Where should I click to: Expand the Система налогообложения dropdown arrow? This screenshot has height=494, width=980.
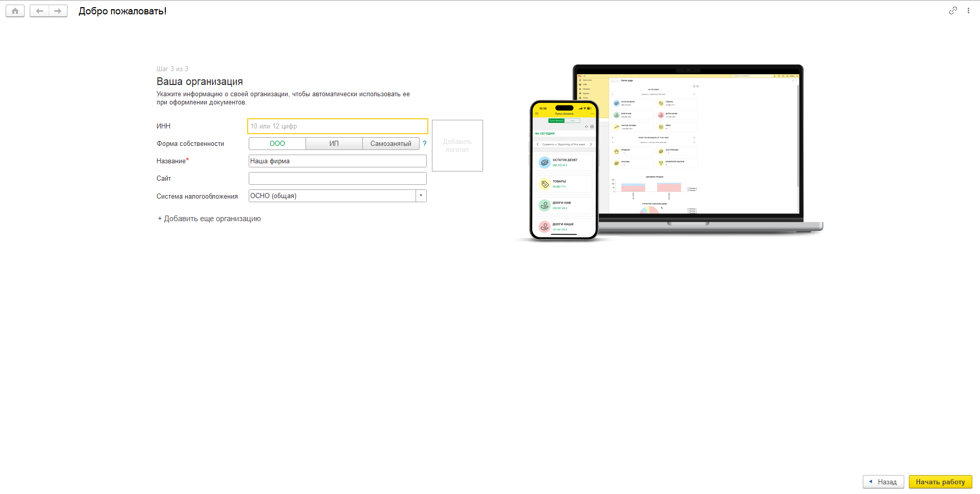pyautogui.click(x=421, y=196)
